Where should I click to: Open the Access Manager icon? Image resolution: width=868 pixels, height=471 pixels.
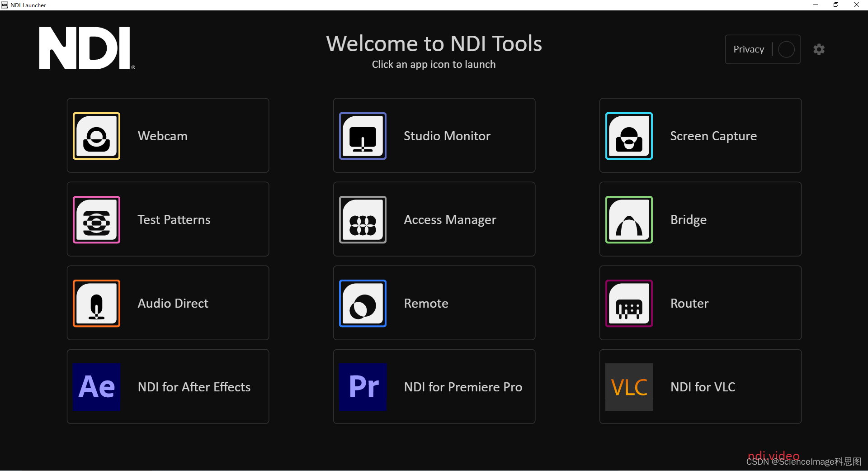tap(363, 219)
